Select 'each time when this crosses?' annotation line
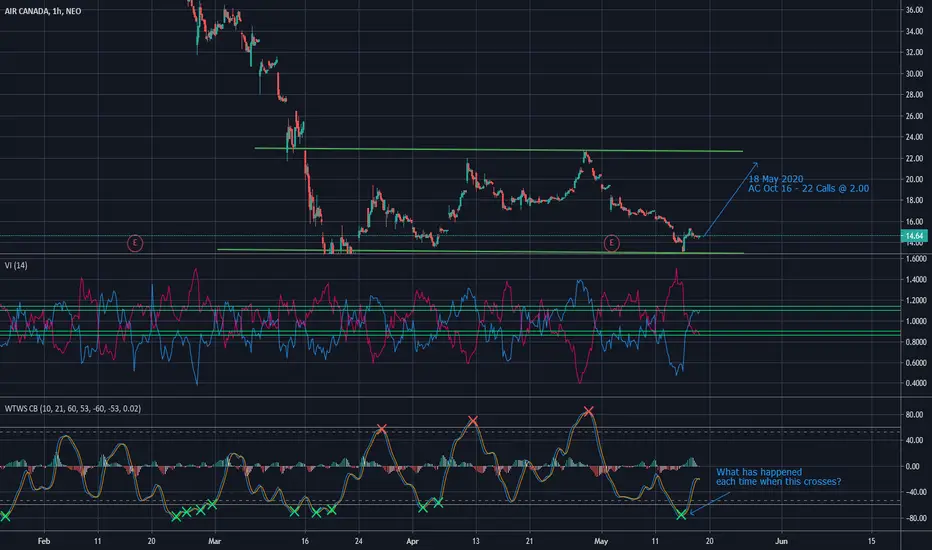The height and width of the screenshot is (550, 932). click(x=779, y=482)
